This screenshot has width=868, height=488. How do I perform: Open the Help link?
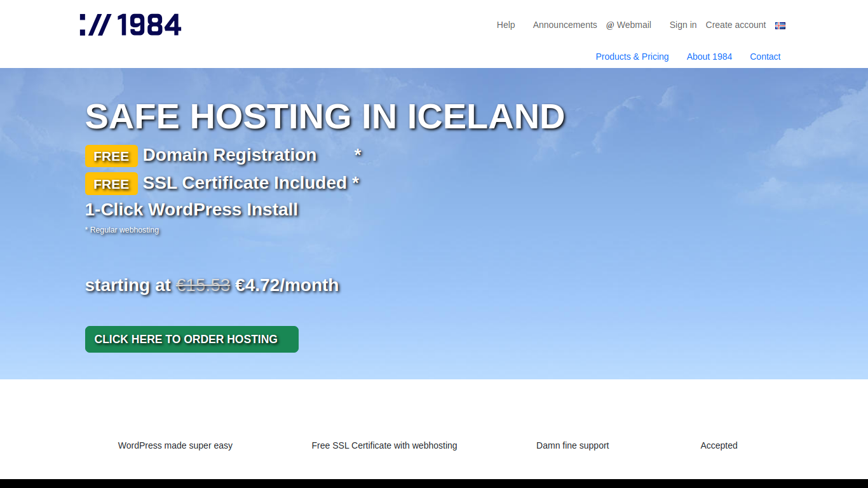pos(506,25)
